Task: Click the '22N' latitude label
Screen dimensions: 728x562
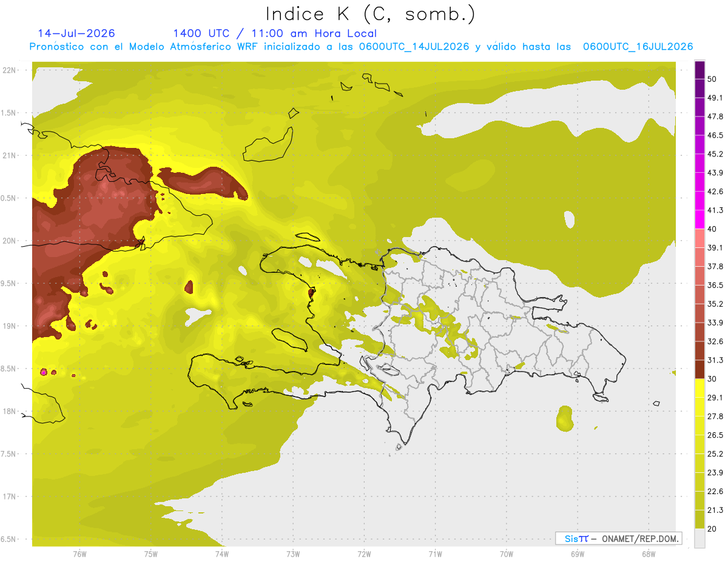Action: tap(10, 70)
